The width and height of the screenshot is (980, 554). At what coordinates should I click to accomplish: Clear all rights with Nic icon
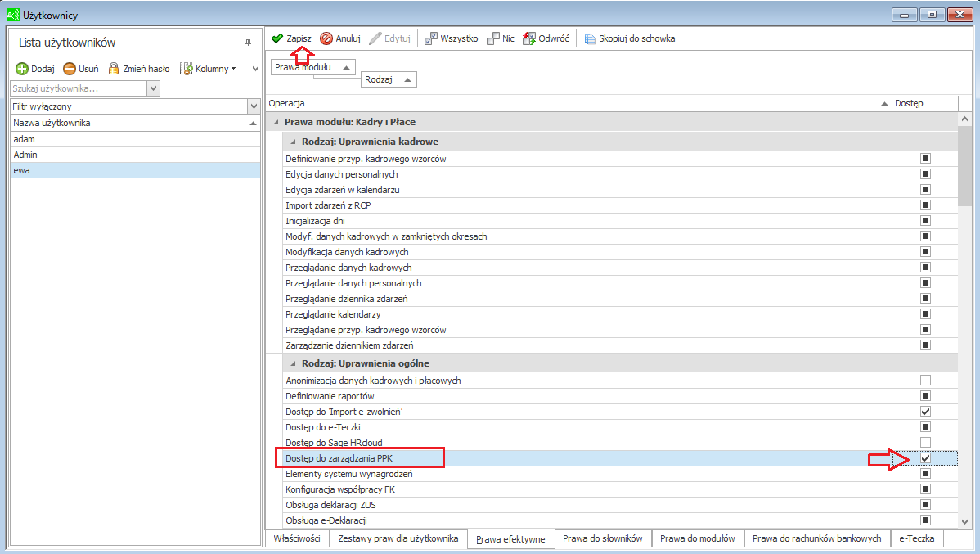[x=493, y=38]
